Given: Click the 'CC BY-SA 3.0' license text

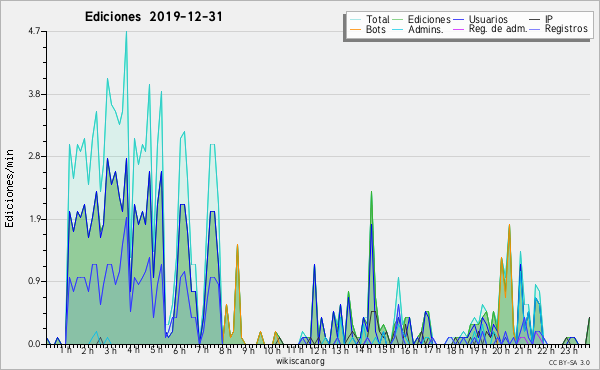Looking at the screenshot, I should [x=569, y=363].
